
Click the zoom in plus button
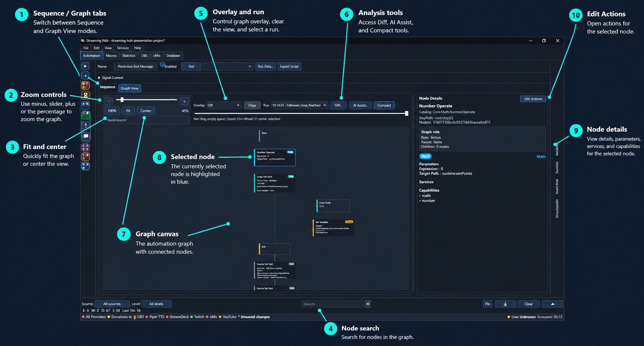pyautogui.click(x=184, y=101)
